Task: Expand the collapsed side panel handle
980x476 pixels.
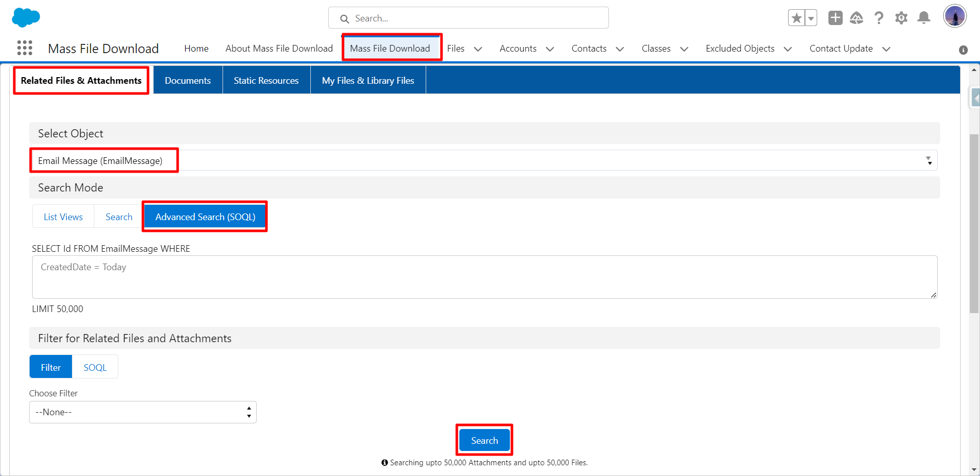Action: pyautogui.click(x=975, y=98)
